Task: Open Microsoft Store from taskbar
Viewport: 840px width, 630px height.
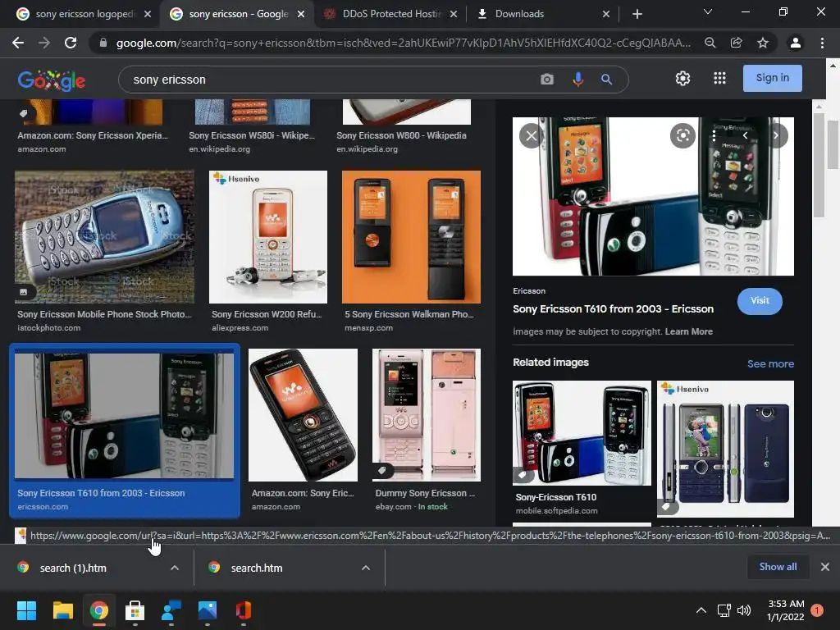Action: [x=135, y=610]
